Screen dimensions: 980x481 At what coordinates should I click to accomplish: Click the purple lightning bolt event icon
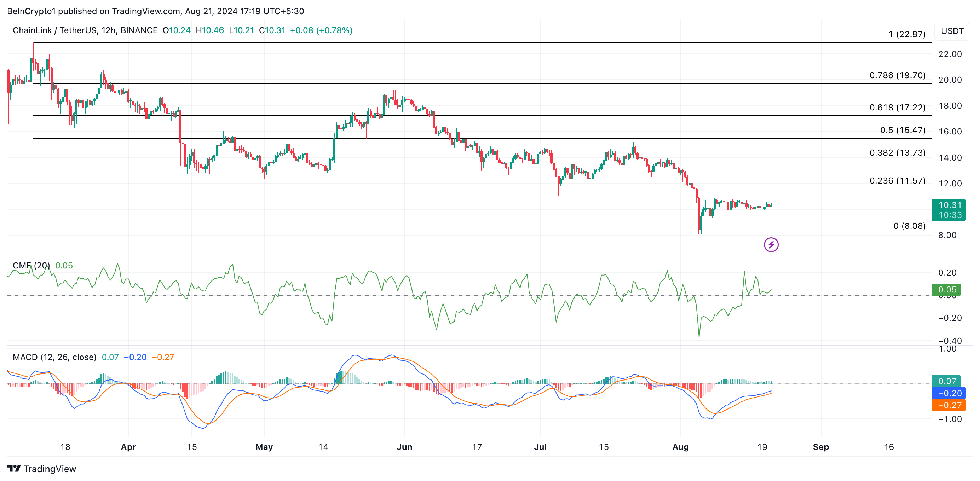pos(771,244)
